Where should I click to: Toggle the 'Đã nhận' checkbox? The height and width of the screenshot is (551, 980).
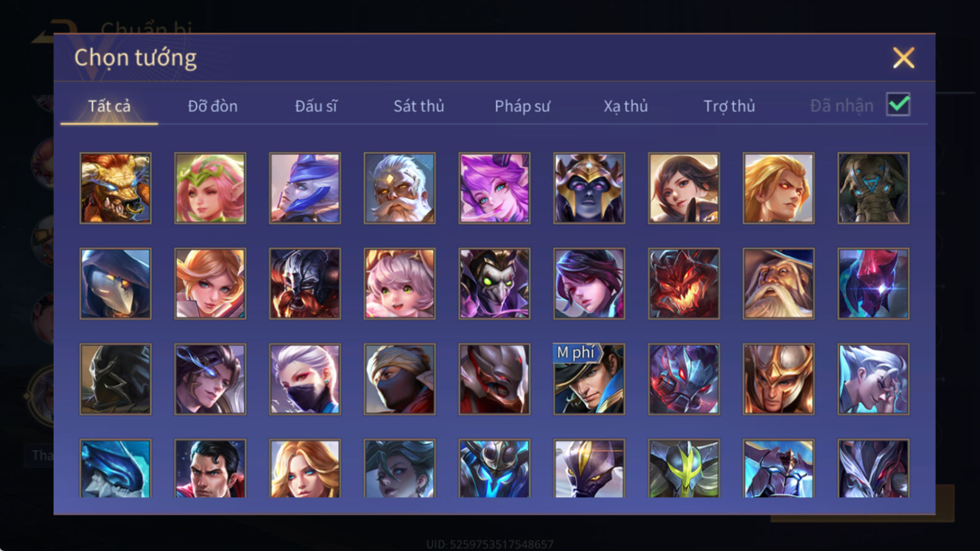[898, 105]
